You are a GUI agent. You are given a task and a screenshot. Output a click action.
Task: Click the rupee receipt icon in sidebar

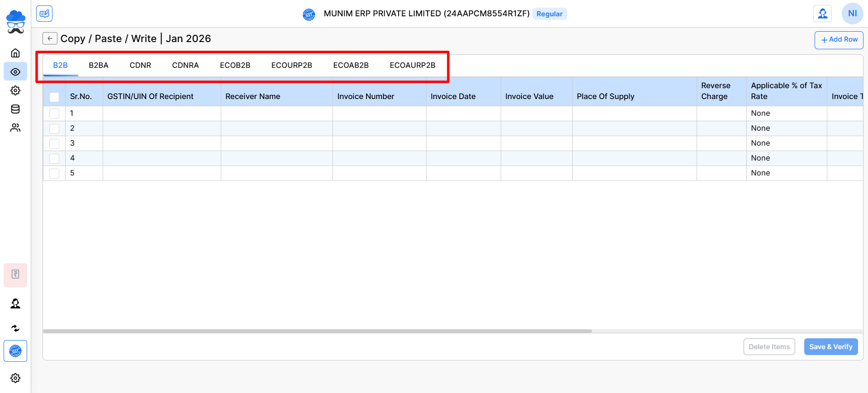15,275
